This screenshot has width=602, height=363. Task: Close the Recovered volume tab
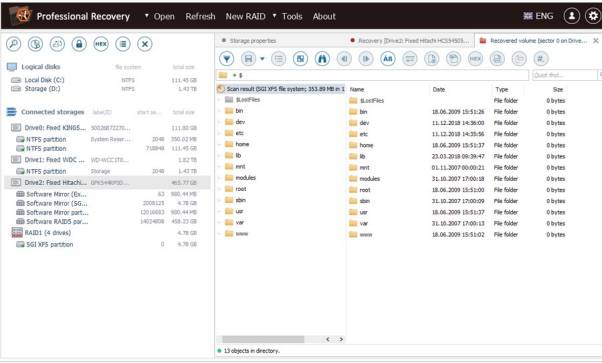pyautogui.click(x=596, y=41)
